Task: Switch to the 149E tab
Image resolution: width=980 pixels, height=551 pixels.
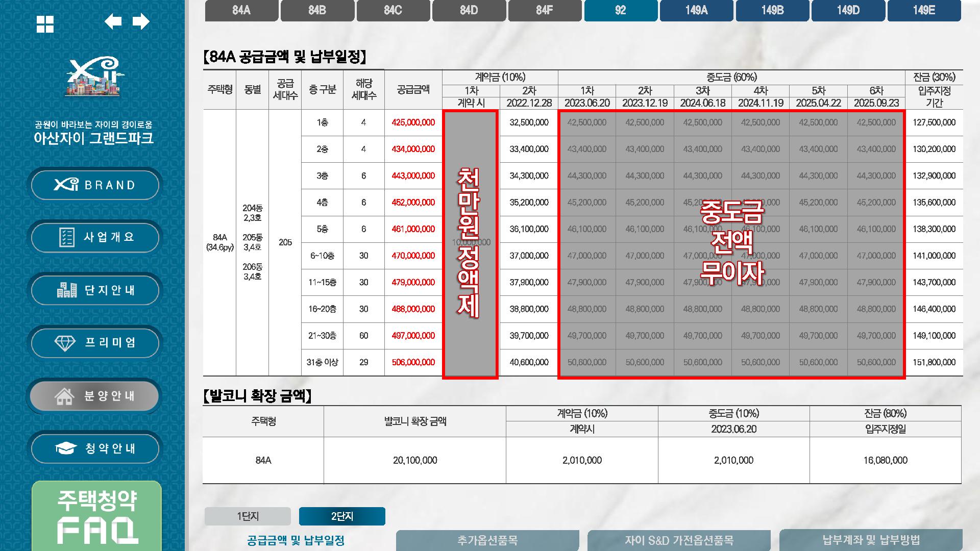Action: [x=924, y=11]
